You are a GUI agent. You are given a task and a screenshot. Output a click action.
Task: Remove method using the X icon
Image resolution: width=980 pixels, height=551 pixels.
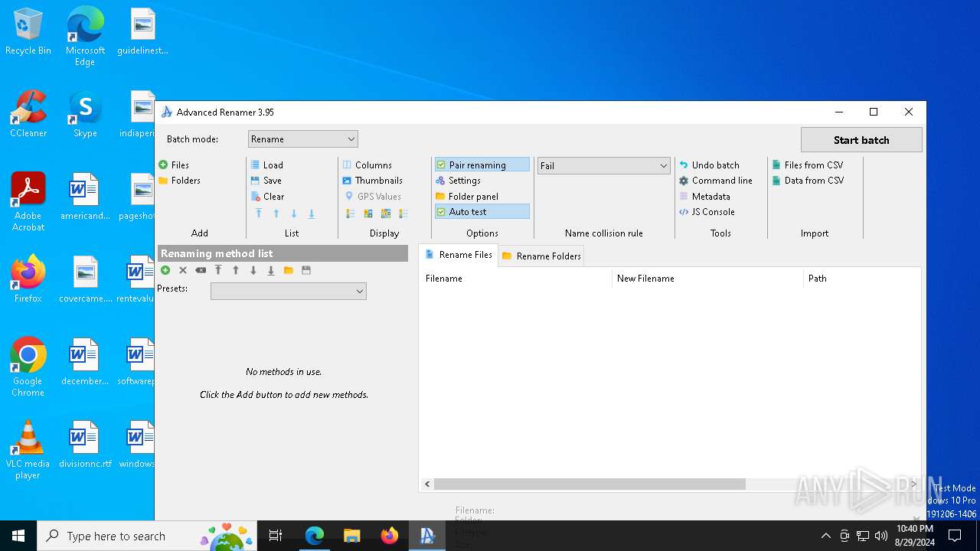coord(183,270)
